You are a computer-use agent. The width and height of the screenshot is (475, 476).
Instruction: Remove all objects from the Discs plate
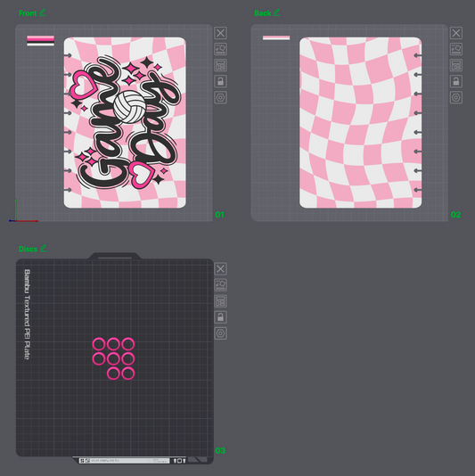(221, 268)
